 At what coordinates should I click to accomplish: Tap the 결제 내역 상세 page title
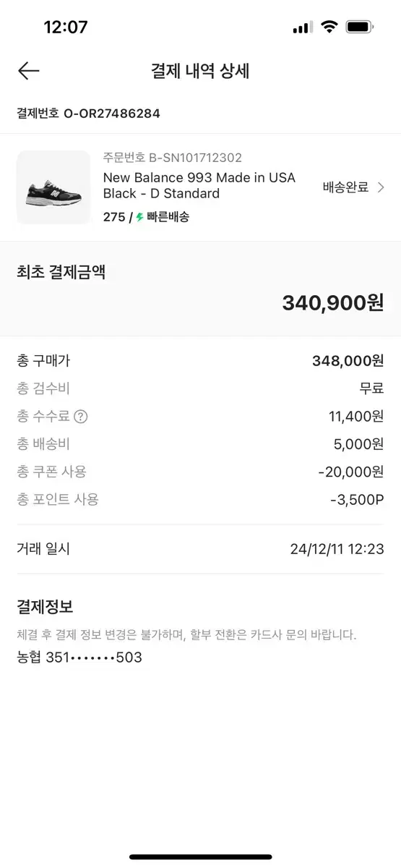click(x=200, y=70)
